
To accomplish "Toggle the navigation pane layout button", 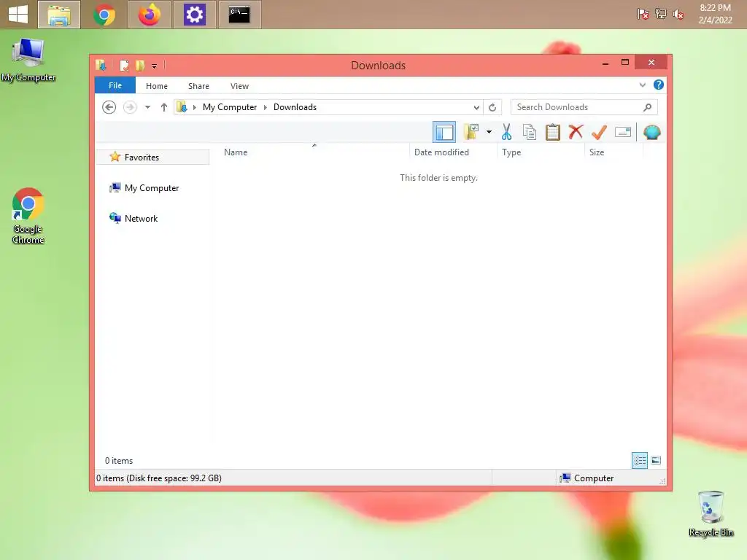I will (444, 132).
